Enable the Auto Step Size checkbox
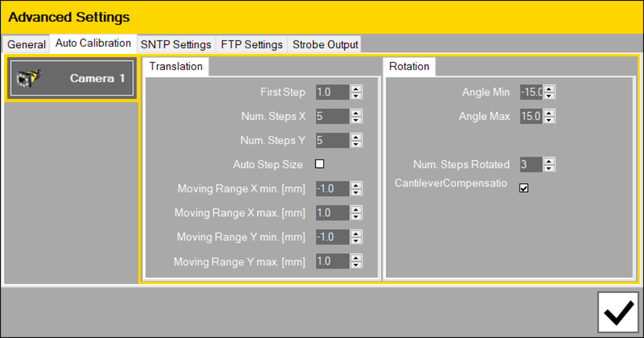The image size is (644, 338). 320,164
